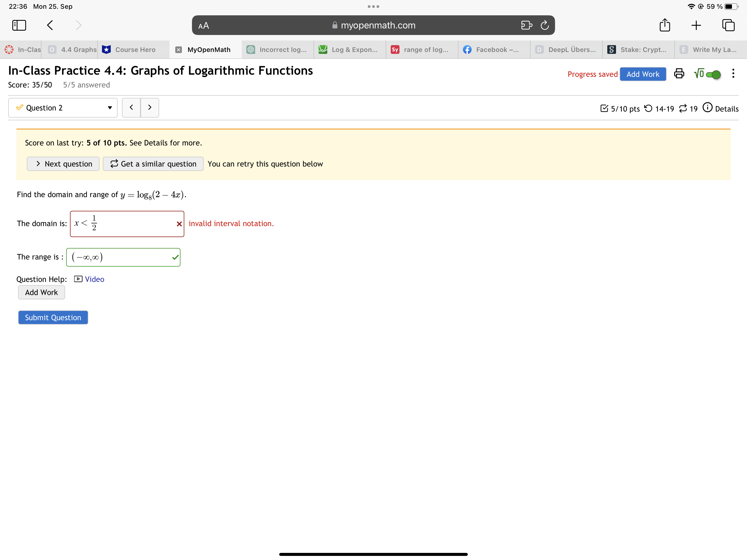Toggle the MathQuill equation editor switch
The image size is (747, 560).
click(x=713, y=74)
